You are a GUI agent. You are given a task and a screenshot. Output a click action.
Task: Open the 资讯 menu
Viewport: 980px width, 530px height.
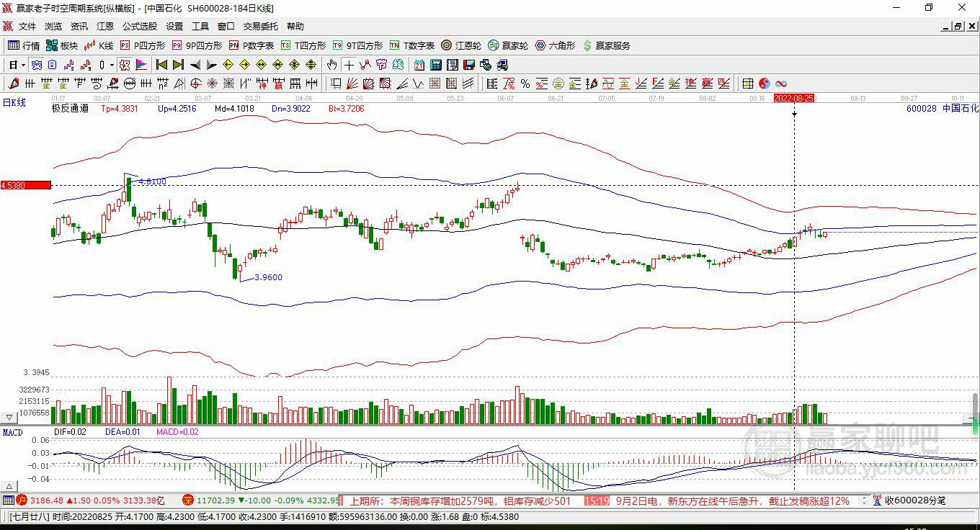tap(79, 27)
